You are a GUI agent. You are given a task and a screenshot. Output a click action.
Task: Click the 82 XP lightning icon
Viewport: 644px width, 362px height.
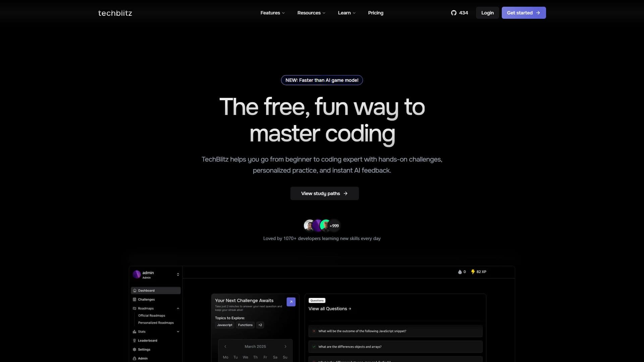click(473, 272)
